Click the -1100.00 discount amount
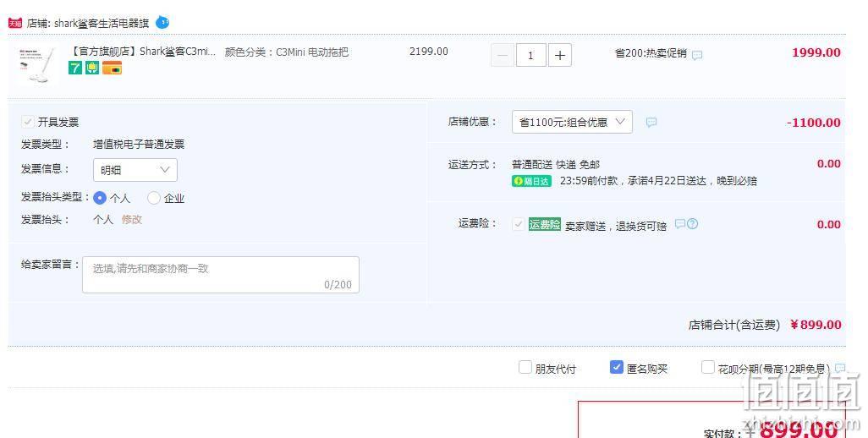868x438 pixels. point(814,123)
